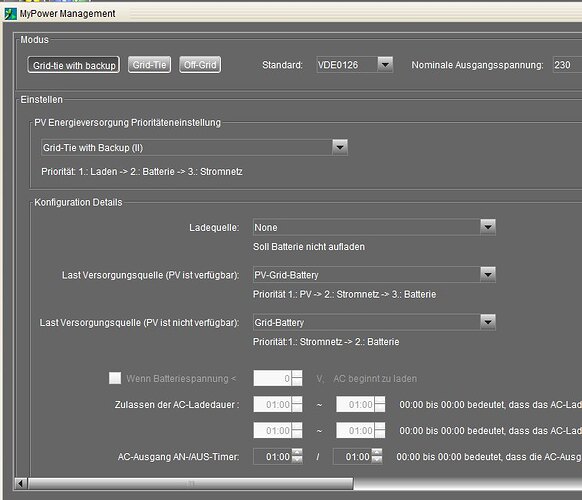Decrease the battery voltage stepper value

click(297, 382)
